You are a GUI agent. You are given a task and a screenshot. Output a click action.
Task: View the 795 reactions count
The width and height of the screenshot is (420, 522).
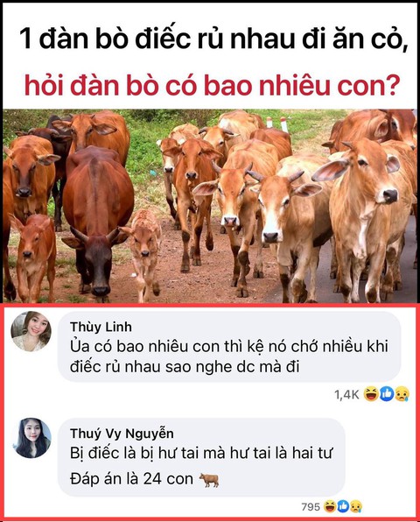(x=311, y=507)
